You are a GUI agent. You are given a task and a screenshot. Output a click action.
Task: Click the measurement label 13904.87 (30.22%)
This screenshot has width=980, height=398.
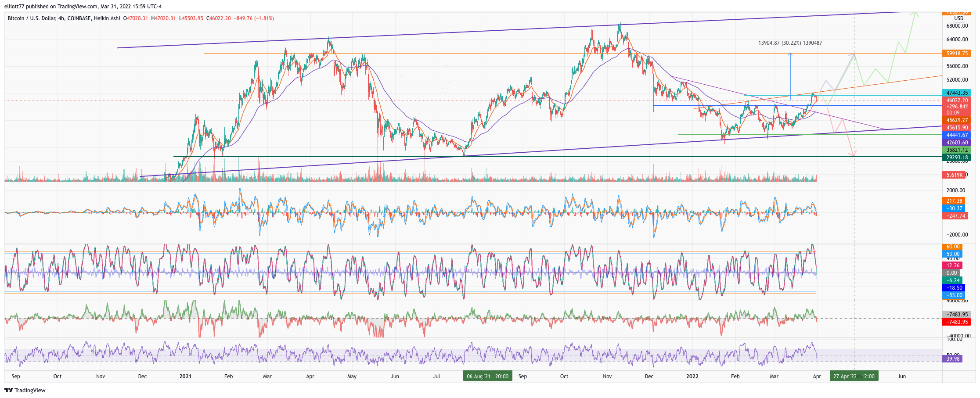click(790, 43)
